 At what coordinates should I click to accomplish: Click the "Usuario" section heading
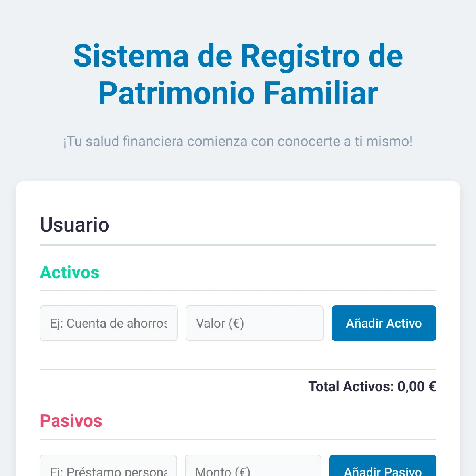[75, 225]
